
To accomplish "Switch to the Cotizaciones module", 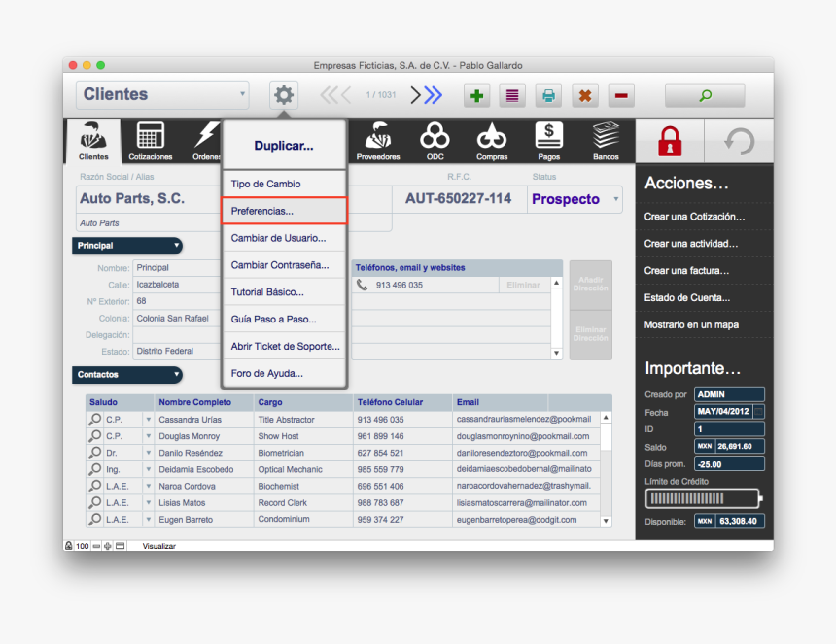I will pos(149,140).
